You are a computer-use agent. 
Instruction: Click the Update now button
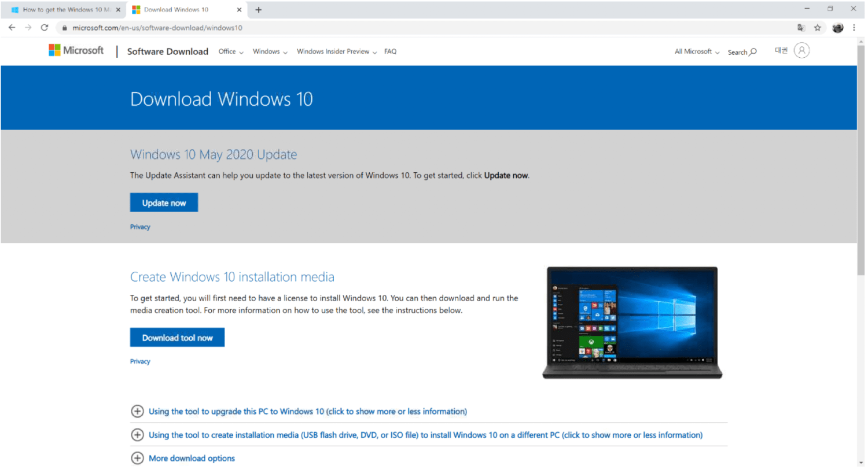164,203
